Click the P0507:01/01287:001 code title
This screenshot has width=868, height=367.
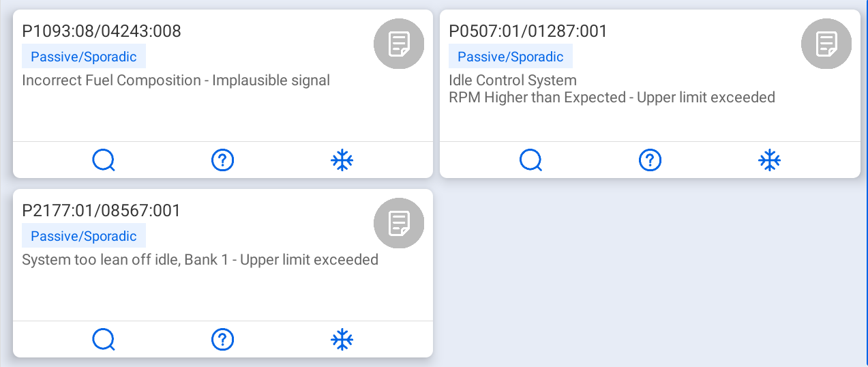528,31
